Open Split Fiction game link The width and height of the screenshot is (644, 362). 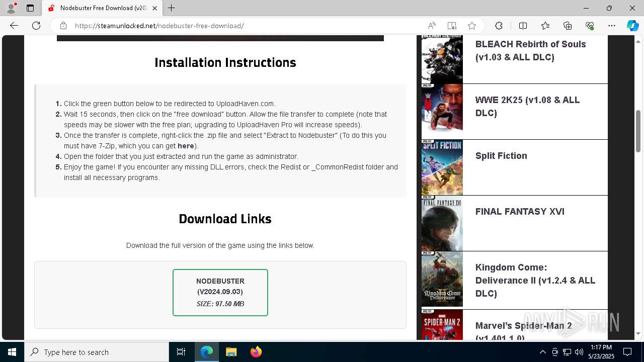point(501,156)
